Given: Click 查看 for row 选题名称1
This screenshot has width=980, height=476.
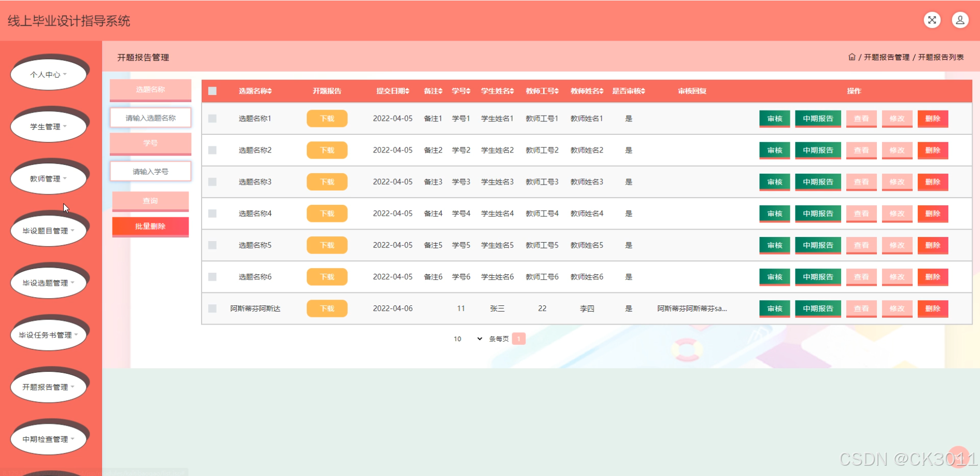Looking at the screenshot, I should point(861,119).
